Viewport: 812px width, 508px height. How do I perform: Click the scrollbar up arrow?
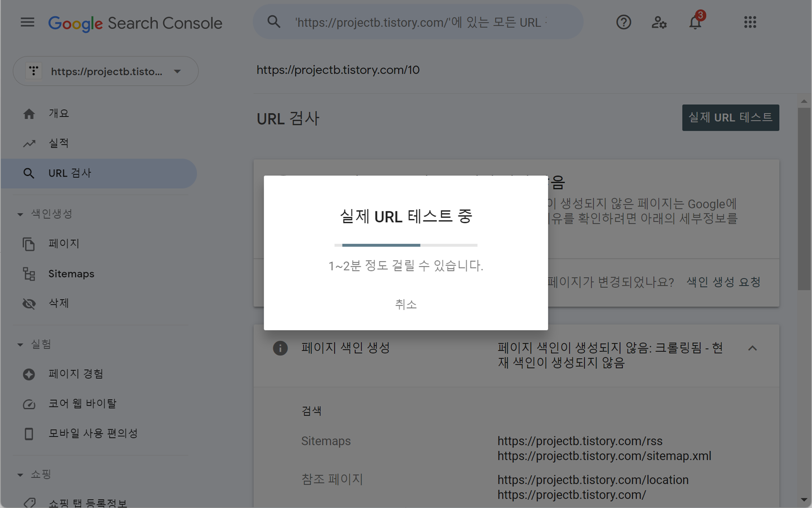pos(804,101)
